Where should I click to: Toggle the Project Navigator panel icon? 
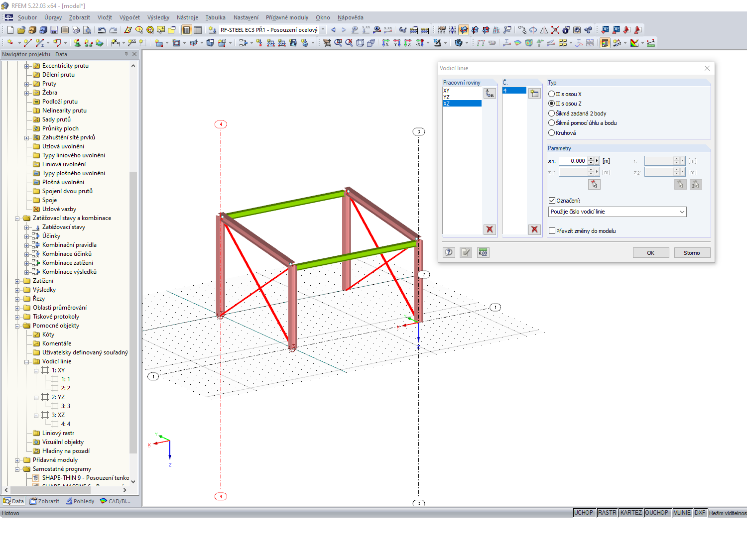pyautogui.click(x=187, y=30)
